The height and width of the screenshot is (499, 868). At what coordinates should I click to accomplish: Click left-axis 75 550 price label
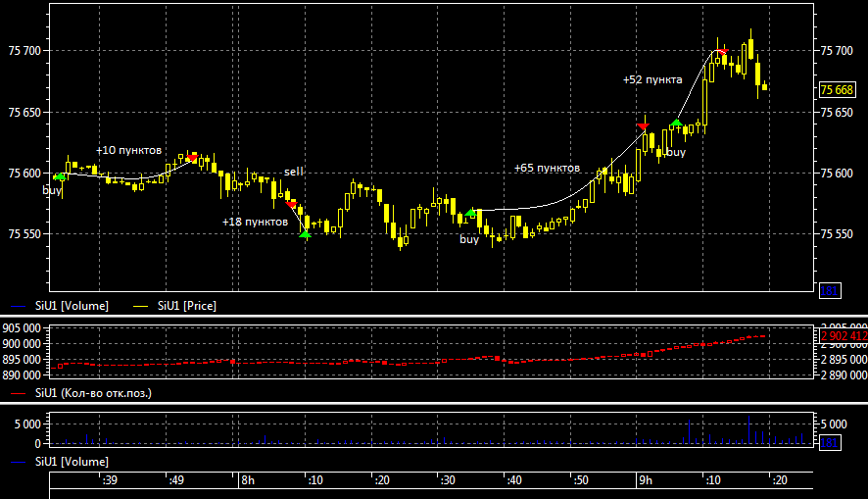[x=24, y=234]
